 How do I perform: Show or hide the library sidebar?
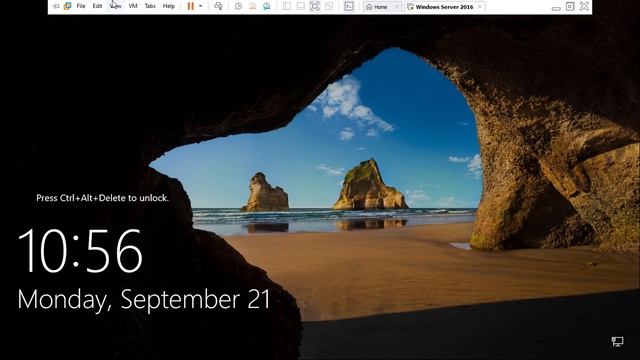tap(287, 6)
